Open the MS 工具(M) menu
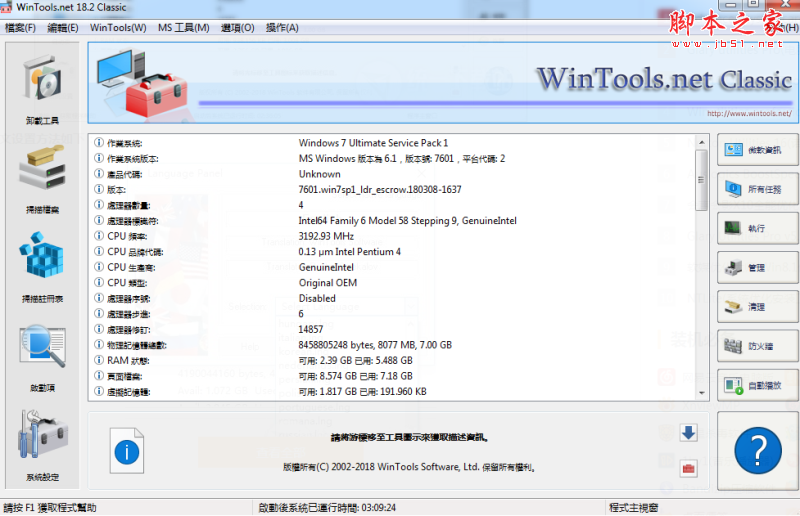The width and height of the screenshot is (800, 516). [x=184, y=28]
